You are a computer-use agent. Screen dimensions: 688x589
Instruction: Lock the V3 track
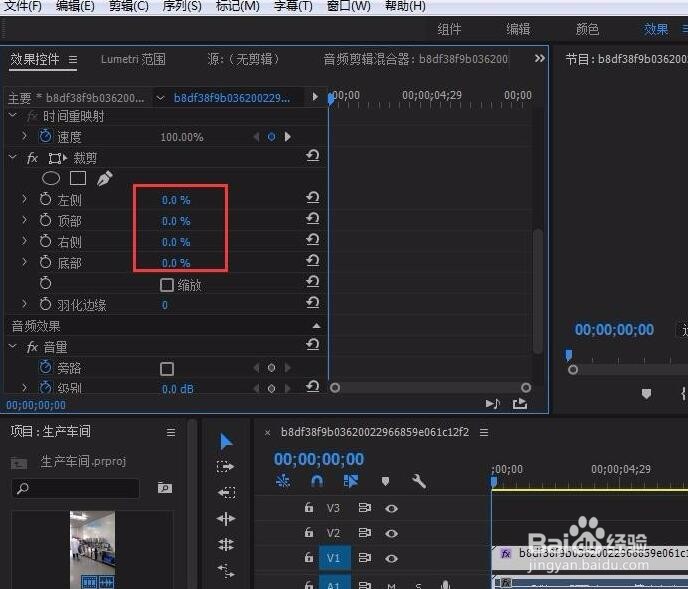coord(309,508)
